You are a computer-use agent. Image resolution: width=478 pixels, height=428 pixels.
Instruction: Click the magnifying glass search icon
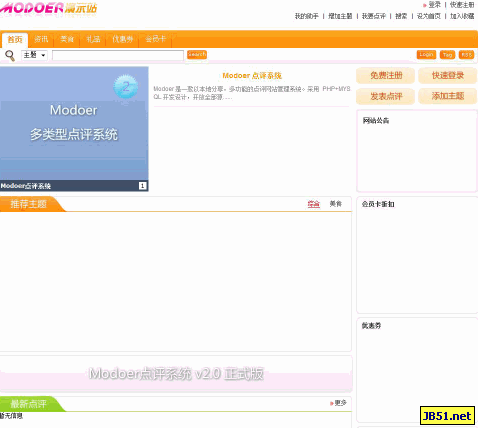pos(10,55)
